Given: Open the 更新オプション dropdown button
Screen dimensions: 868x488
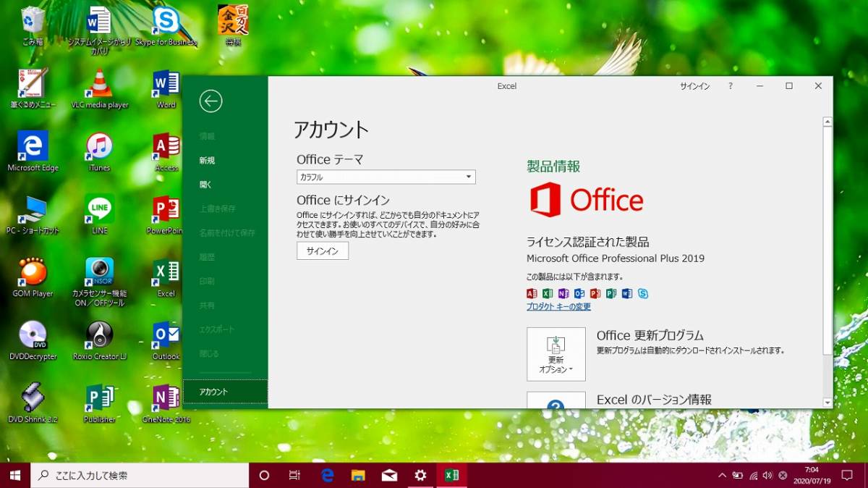Looking at the screenshot, I should click(556, 354).
